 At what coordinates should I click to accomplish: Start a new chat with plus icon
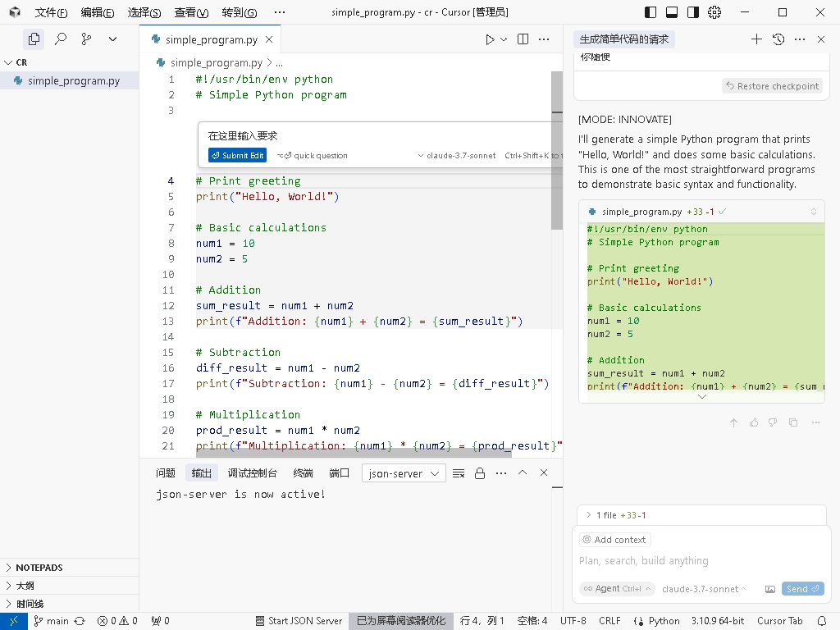coord(756,39)
